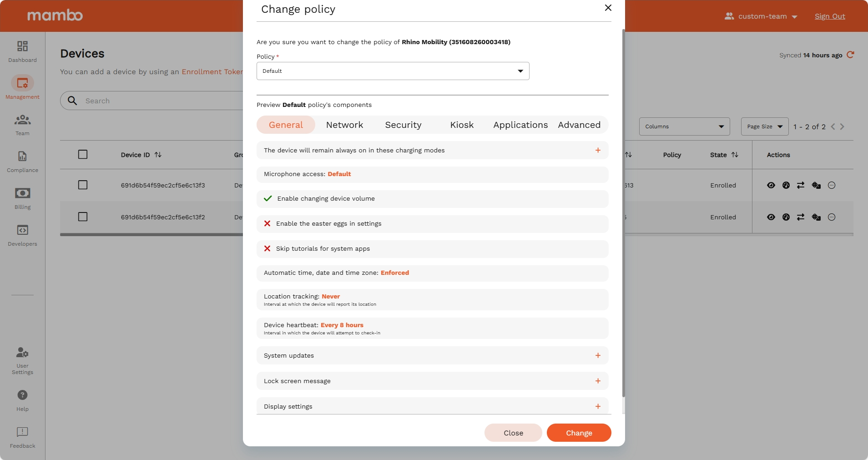
Task: Expand the System updates section
Action: [598, 355]
